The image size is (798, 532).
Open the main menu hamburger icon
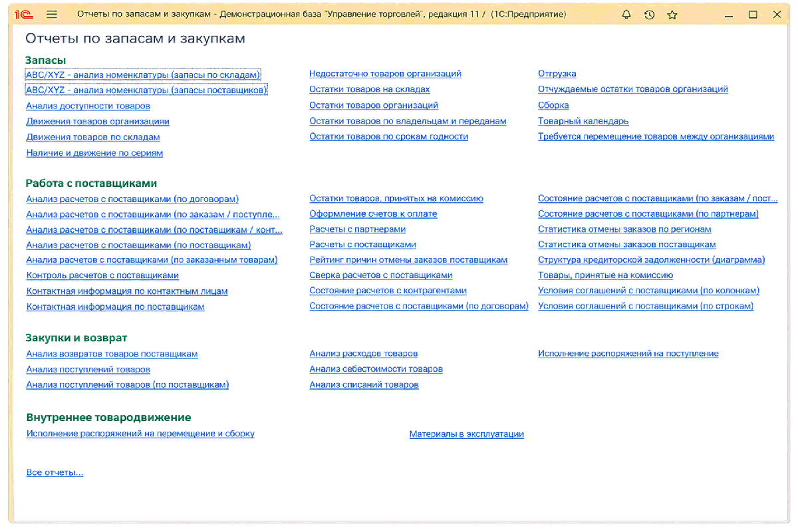pyautogui.click(x=53, y=14)
